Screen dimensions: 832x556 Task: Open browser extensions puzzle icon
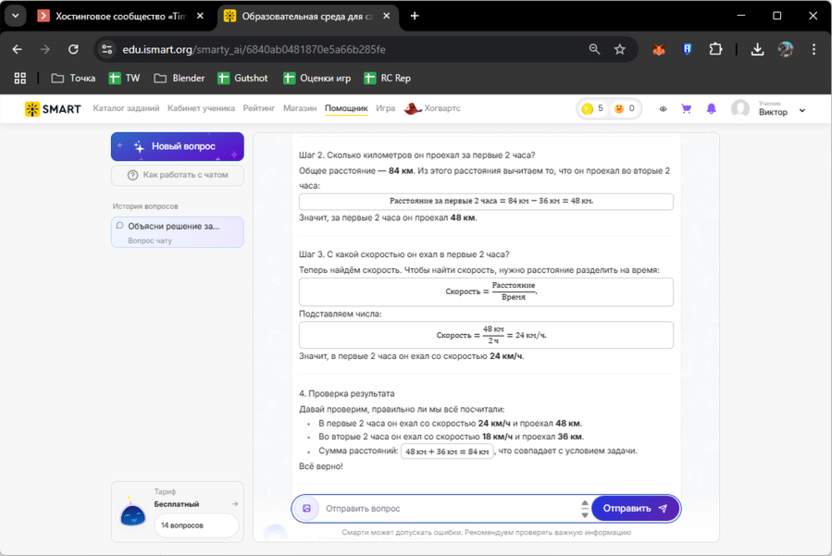715,49
